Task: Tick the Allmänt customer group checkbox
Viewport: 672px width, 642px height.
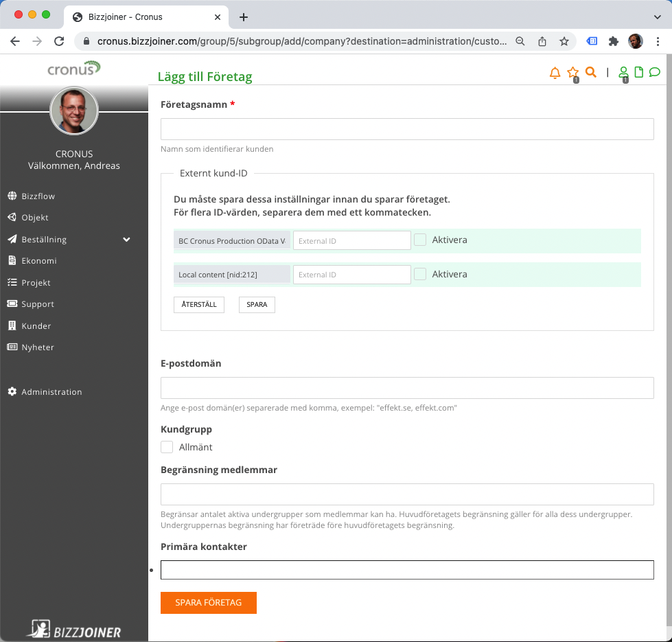Action: coord(167,447)
